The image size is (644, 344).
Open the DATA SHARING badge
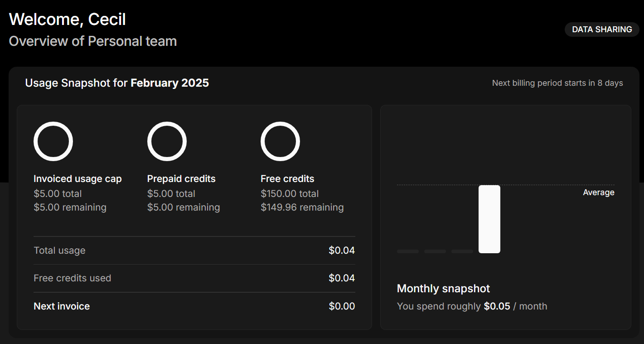point(601,29)
